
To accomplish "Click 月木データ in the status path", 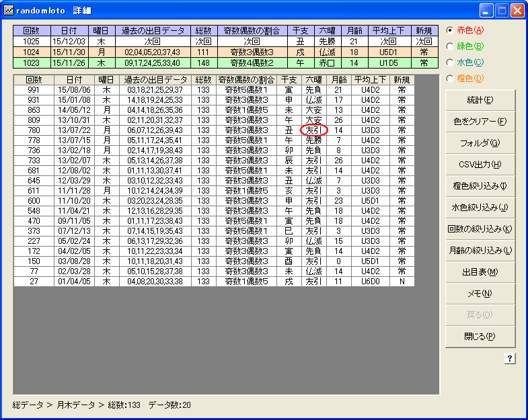I will (x=76, y=405).
